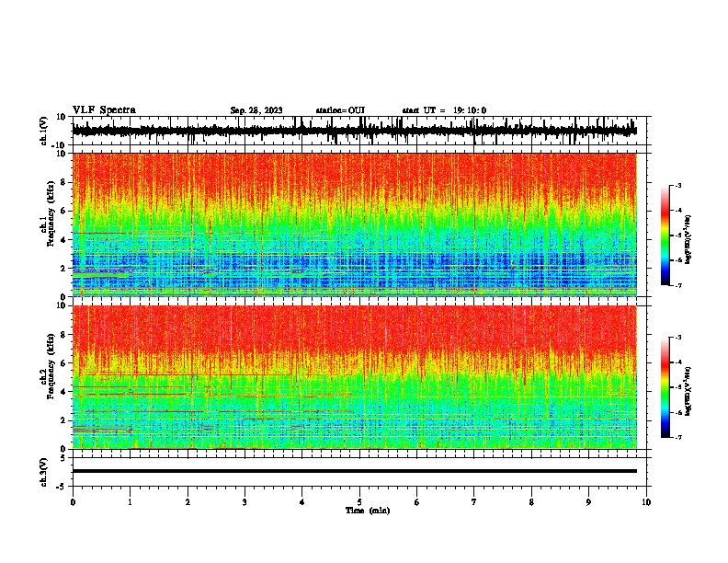Click the "Time (min)" axis label

tap(368, 511)
